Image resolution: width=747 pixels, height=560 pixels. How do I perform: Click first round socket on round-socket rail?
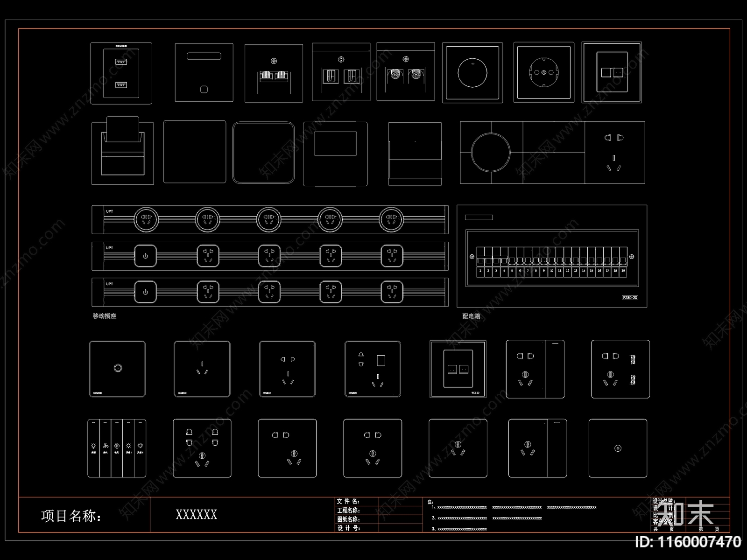point(146,219)
